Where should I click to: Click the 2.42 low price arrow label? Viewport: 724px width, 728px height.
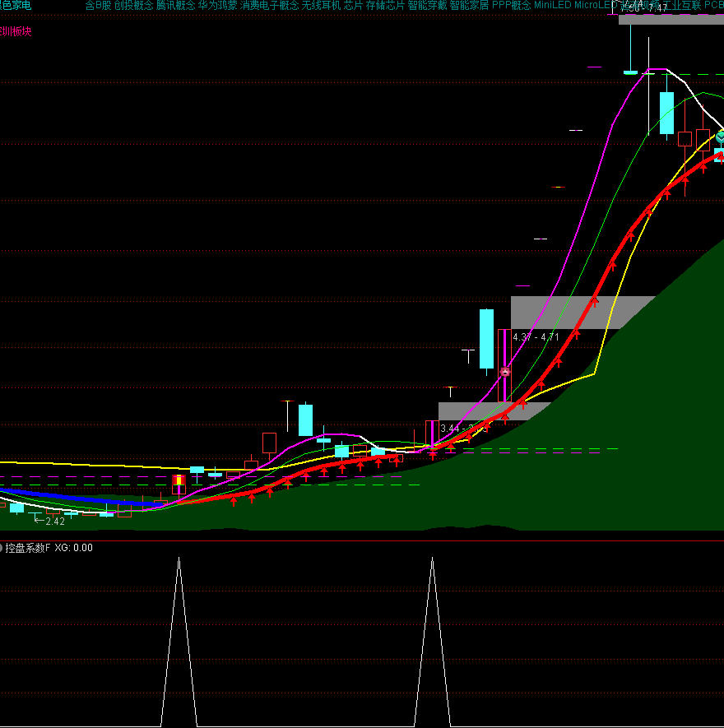tap(49, 521)
